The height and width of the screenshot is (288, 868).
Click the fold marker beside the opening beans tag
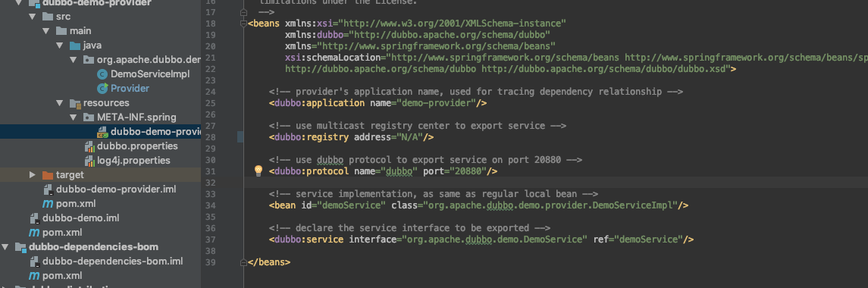[243, 23]
